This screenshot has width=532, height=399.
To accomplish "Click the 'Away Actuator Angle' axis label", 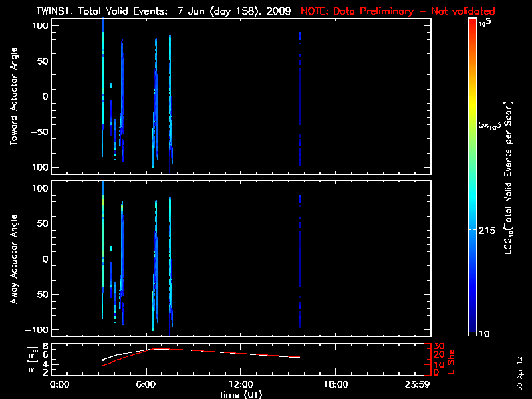I will point(13,259).
